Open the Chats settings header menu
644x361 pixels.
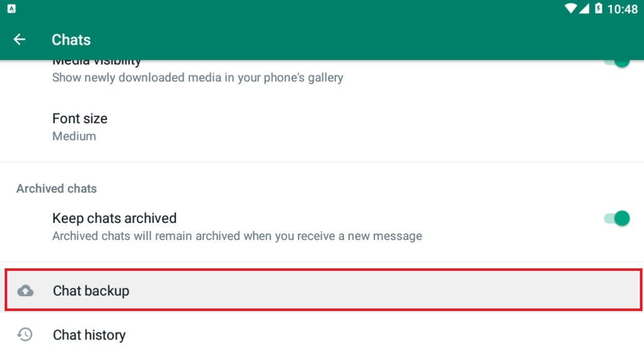click(71, 40)
